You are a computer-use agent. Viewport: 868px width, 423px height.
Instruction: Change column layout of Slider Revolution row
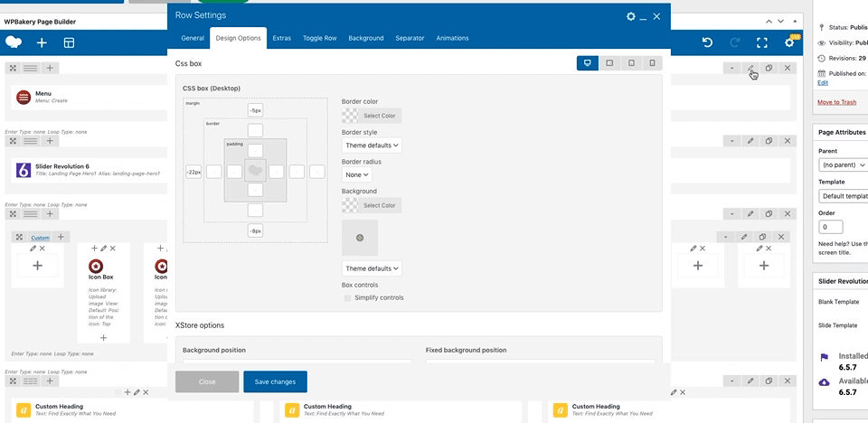click(x=31, y=141)
